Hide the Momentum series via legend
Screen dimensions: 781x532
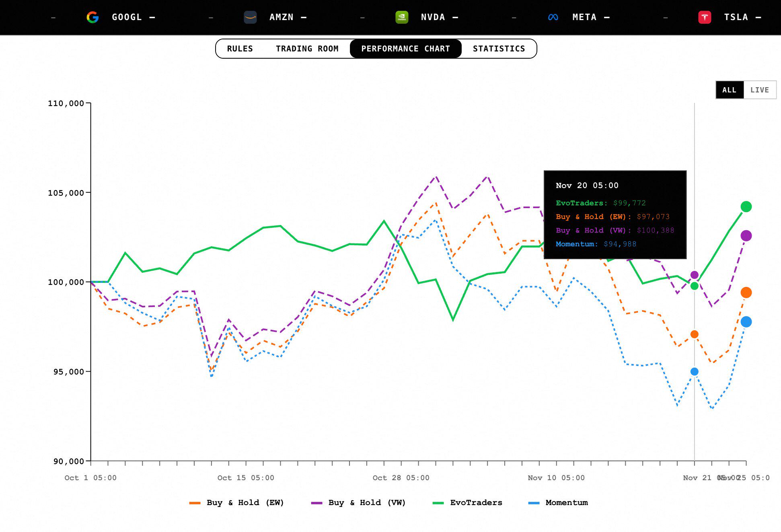tap(566, 503)
